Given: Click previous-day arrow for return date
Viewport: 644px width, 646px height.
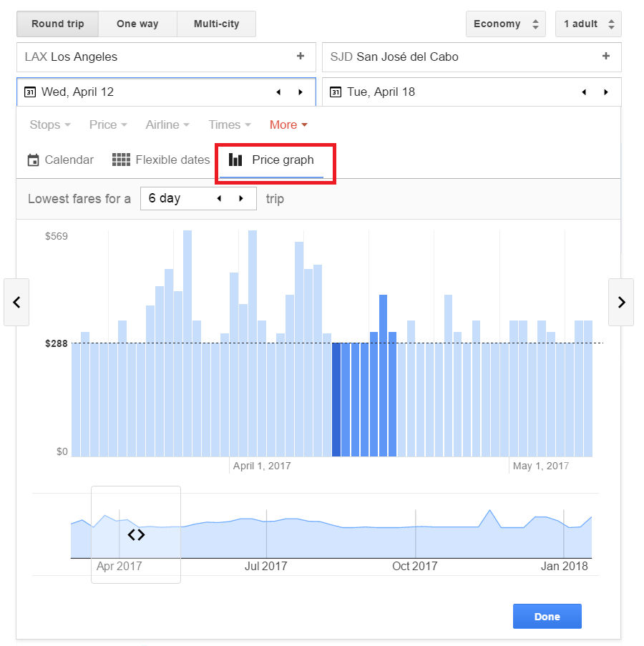Looking at the screenshot, I should (x=584, y=92).
